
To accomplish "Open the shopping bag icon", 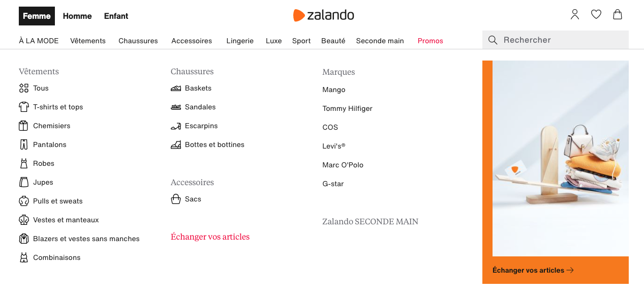I will (618, 15).
